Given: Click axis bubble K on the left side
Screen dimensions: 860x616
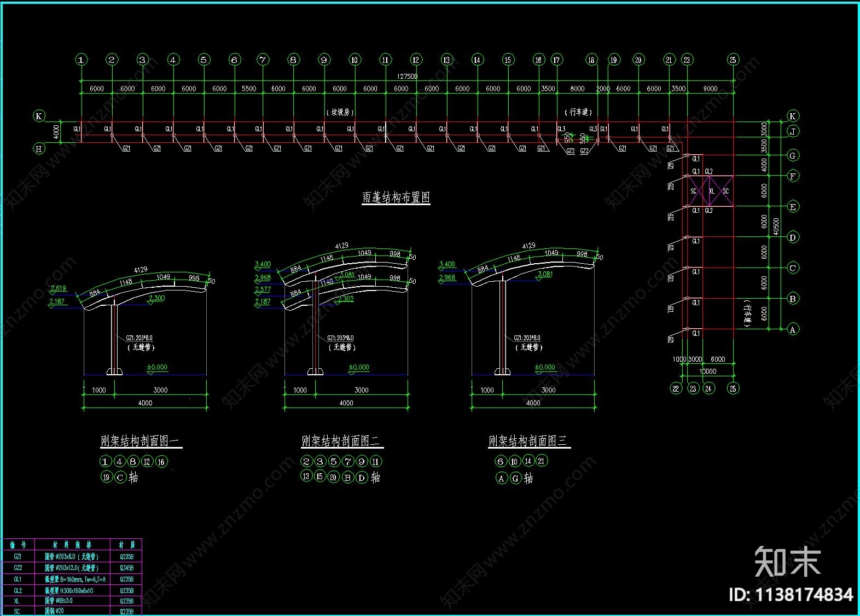Looking at the screenshot, I should coord(39,116).
